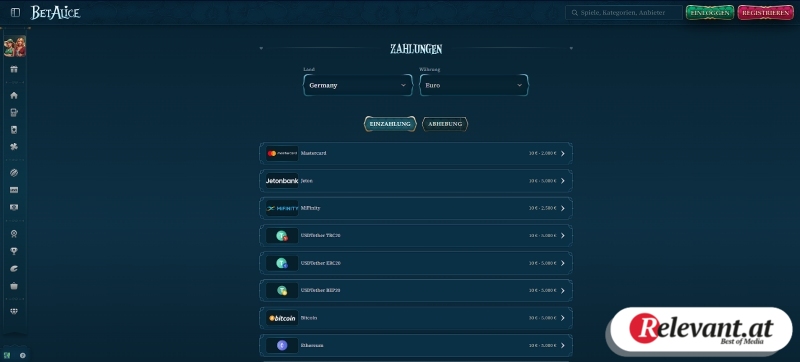The image size is (800, 362).
Task: Click the Einloggen button
Action: point(710,13)
